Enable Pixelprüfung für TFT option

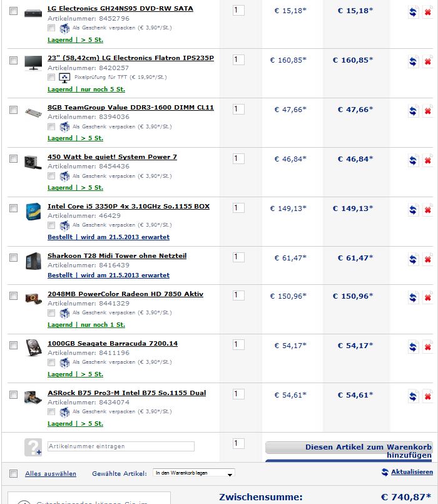(51, 77)
